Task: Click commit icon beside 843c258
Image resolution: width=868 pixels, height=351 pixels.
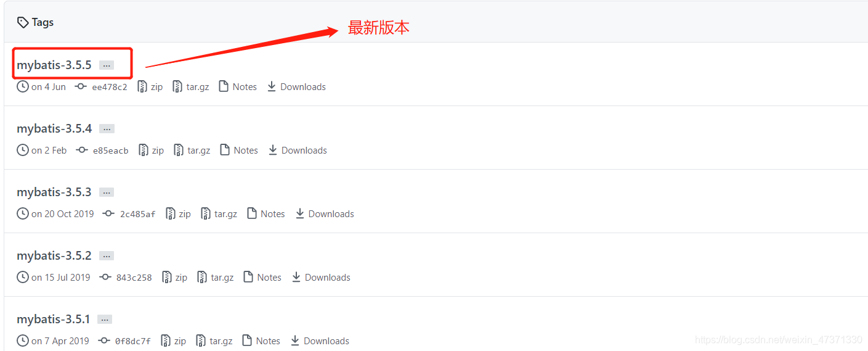Action: pyautogui.click(x=105, y=278)
